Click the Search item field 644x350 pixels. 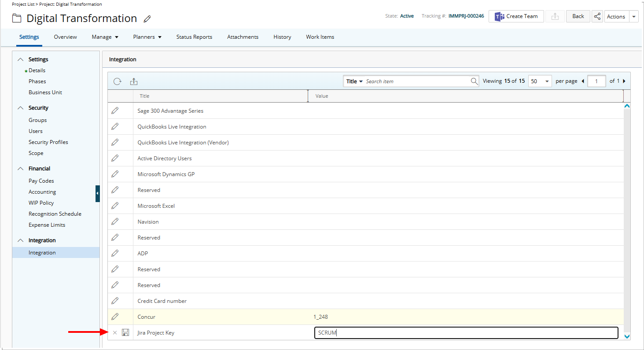pyautogui.click(x=416, y=81)
